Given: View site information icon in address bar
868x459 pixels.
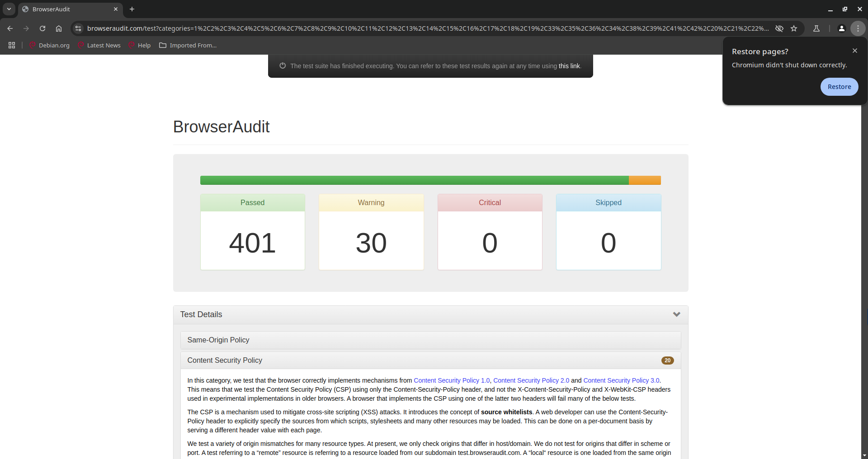Looking at the screenshot, I should click(x=78, y=28).
